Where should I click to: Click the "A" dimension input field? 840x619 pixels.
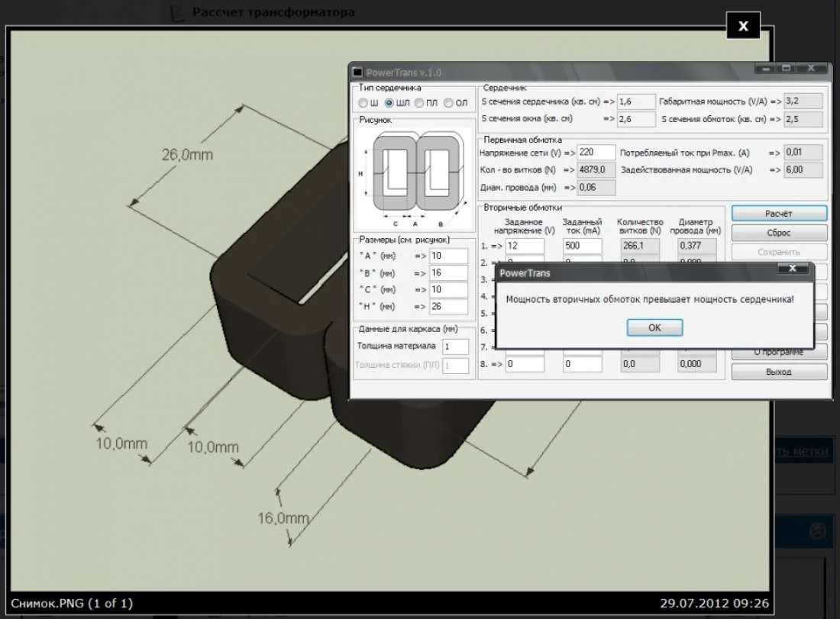(x=448, y=256)
